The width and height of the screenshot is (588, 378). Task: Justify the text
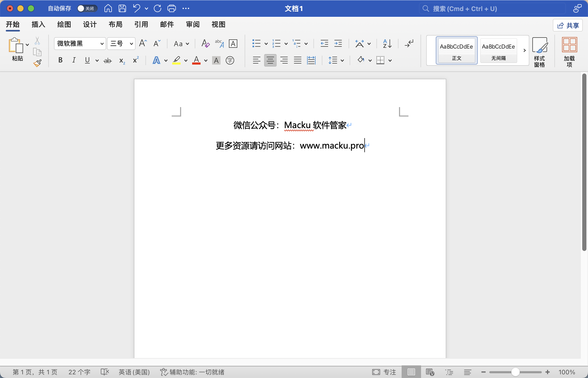(x=297, y=60)
